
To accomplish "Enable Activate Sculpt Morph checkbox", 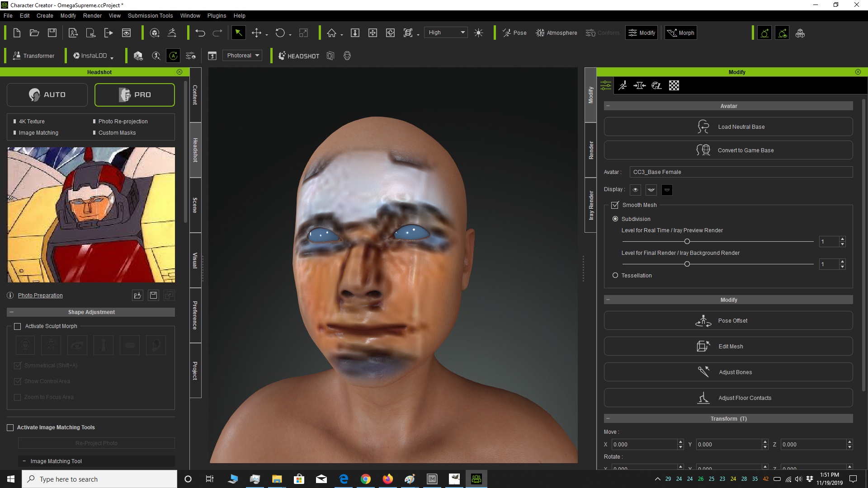I will (18, 326).
